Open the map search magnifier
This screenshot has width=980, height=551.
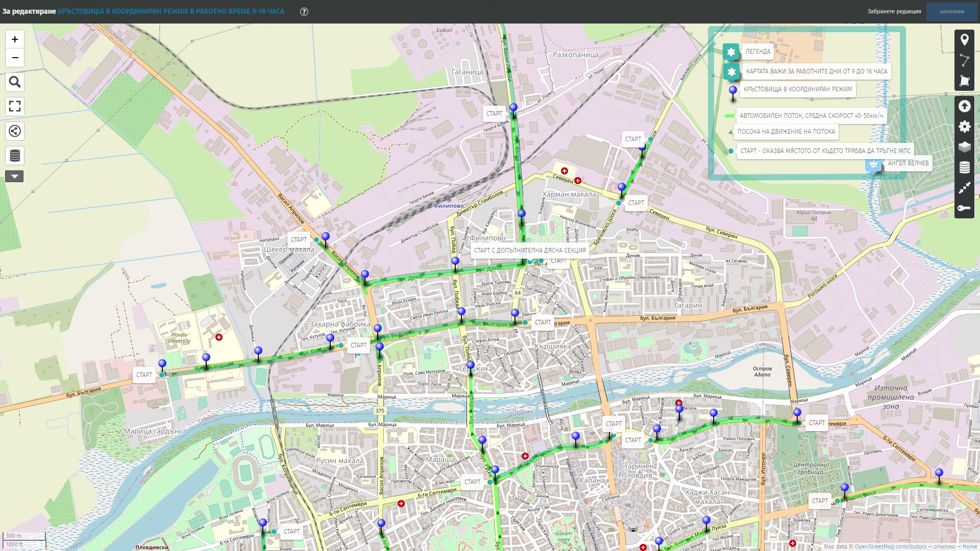[15, 82]
